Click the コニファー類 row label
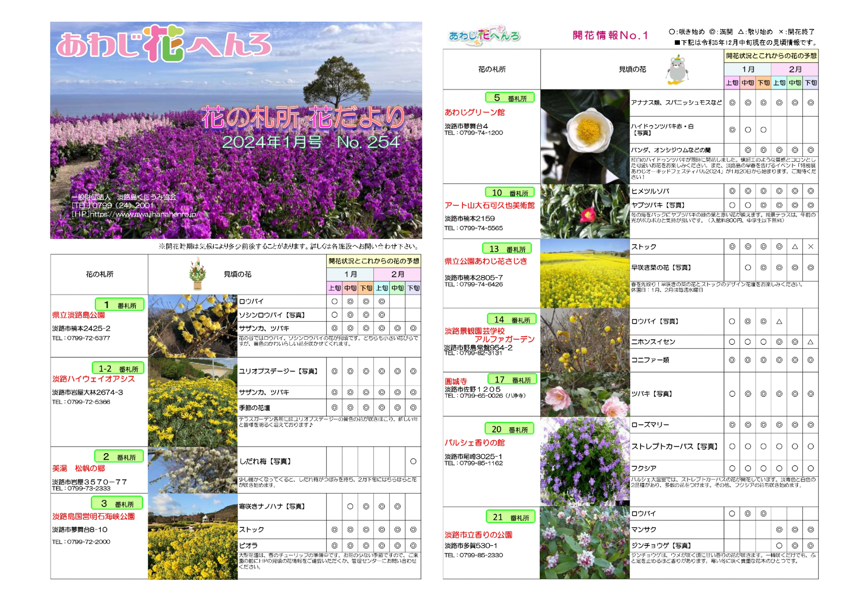 pyautogui.click(x=651, y=360)
